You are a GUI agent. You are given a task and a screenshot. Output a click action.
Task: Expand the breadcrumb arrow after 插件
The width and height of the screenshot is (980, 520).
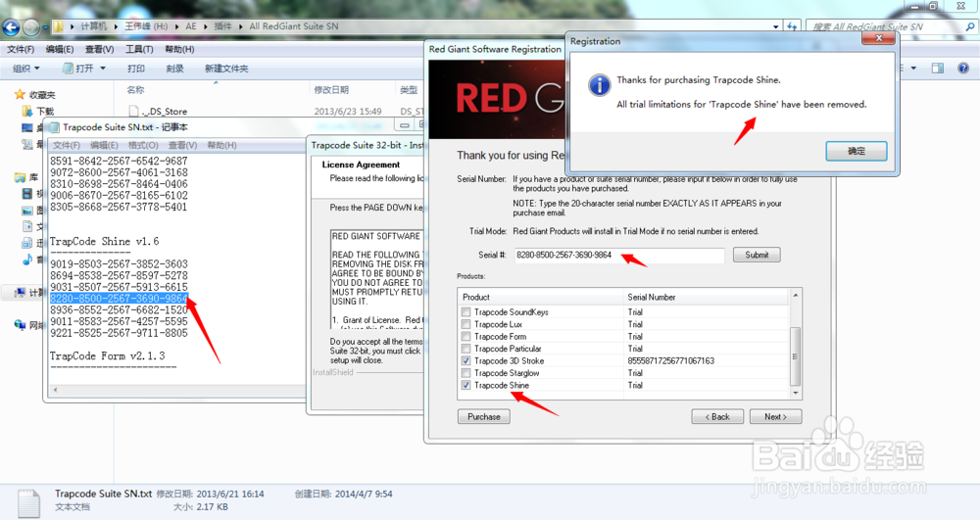click(241, 26)
